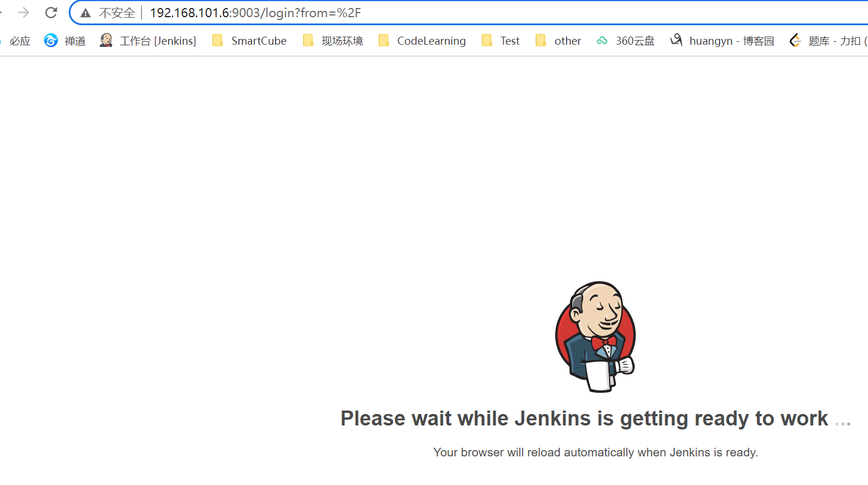Click the browser forward arrow
Viewport: 868px width, 485px height.
click(x=23, y=13)
